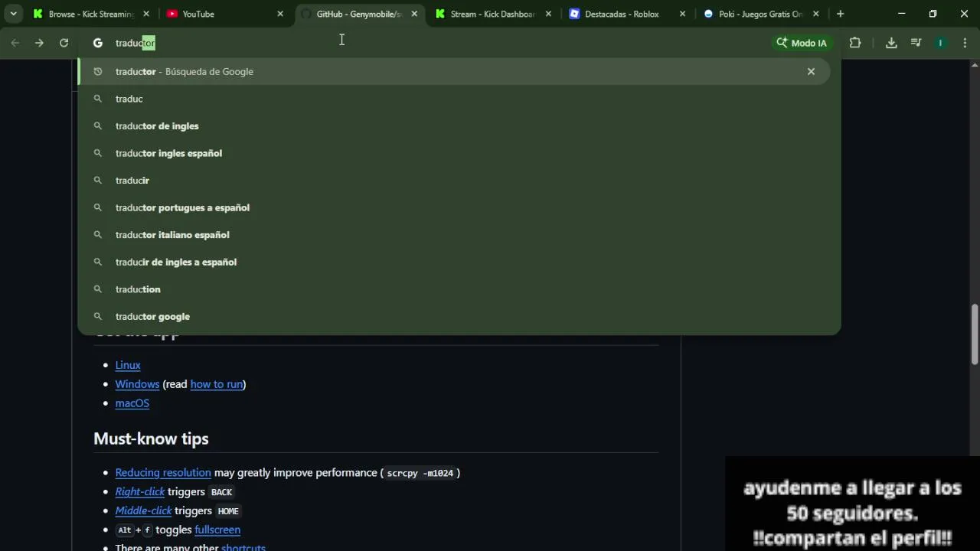This screenshot has width=980, height=551.
Task: Click the search icon beside 'traduction'
Action: [97, 289]
